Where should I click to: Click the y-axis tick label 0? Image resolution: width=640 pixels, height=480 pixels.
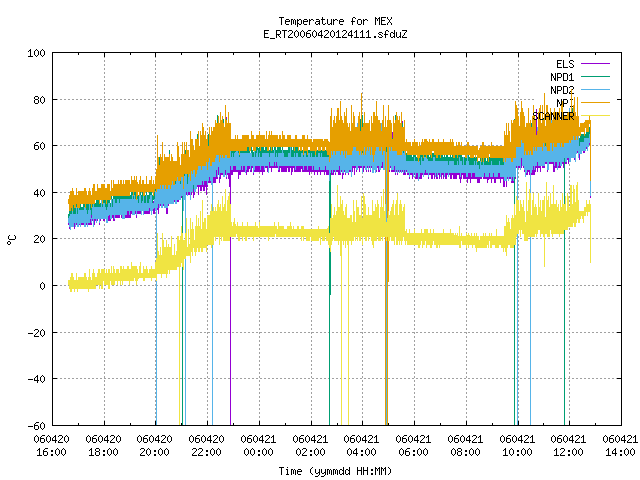[x=42, y=286]
